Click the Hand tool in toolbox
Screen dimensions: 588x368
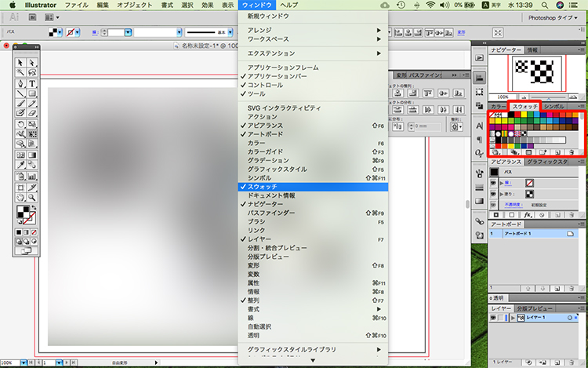[21, 199]
